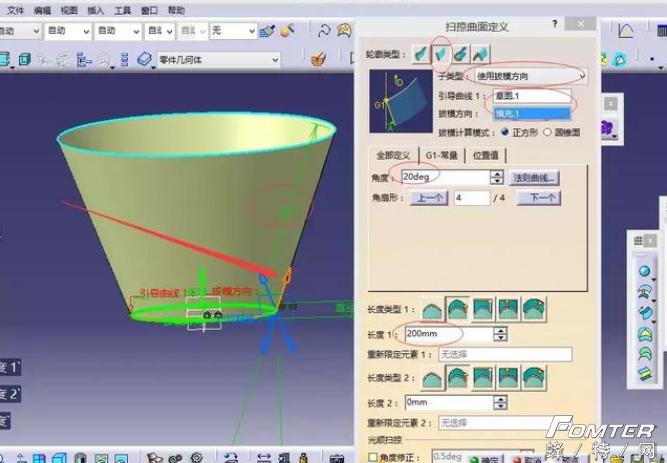Click the 重新限定元素 1 field
Image resolution: width=667 pixels, height=463 pixels.
click(505, 354)
